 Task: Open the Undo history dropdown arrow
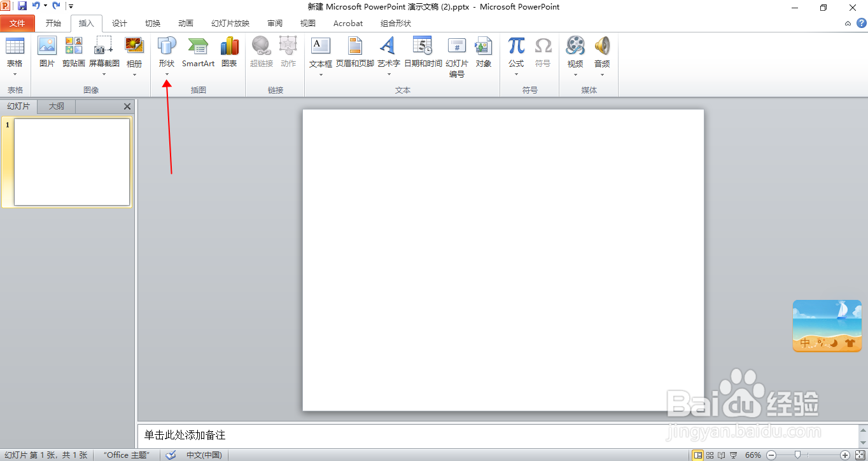[x=45, y=6]
